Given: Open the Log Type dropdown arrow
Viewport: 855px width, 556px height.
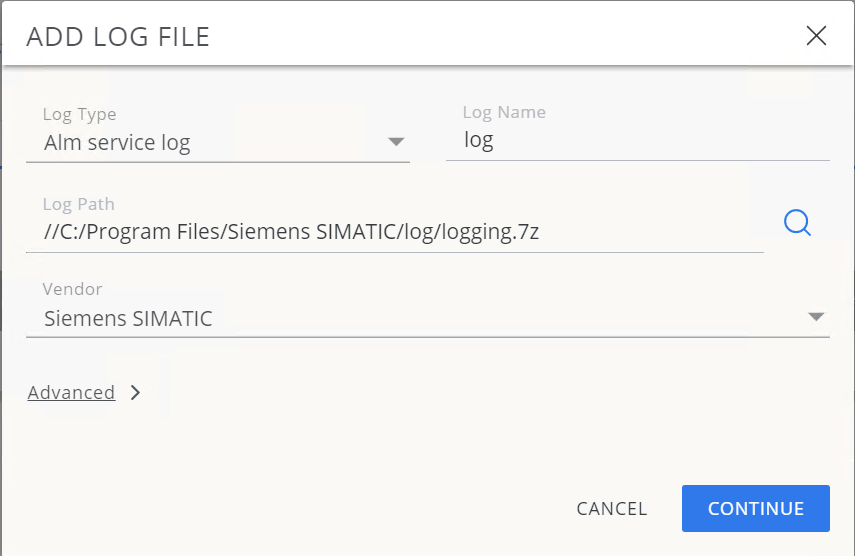Looking at the screenshot, I should (396, 142).
